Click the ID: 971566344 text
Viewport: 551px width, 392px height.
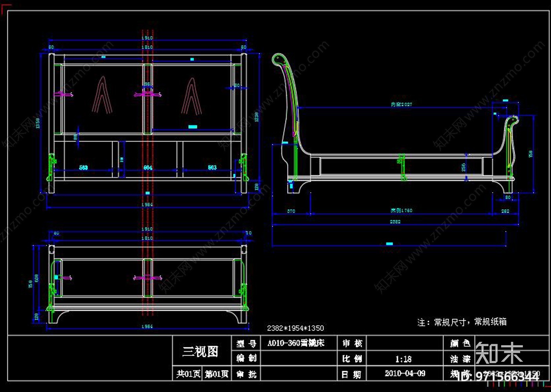[x=498, y=377]
